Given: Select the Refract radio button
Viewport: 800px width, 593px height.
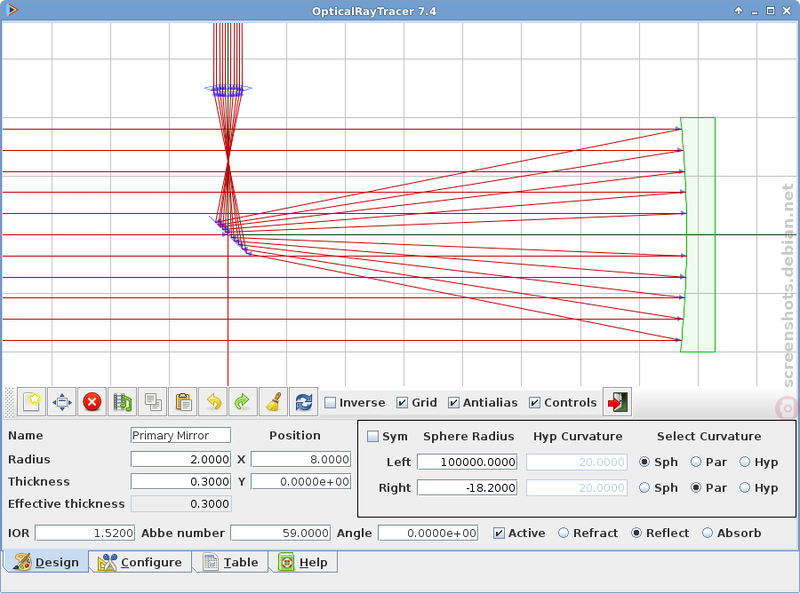Looking at the screenshot, I should (x=588, y=533).
